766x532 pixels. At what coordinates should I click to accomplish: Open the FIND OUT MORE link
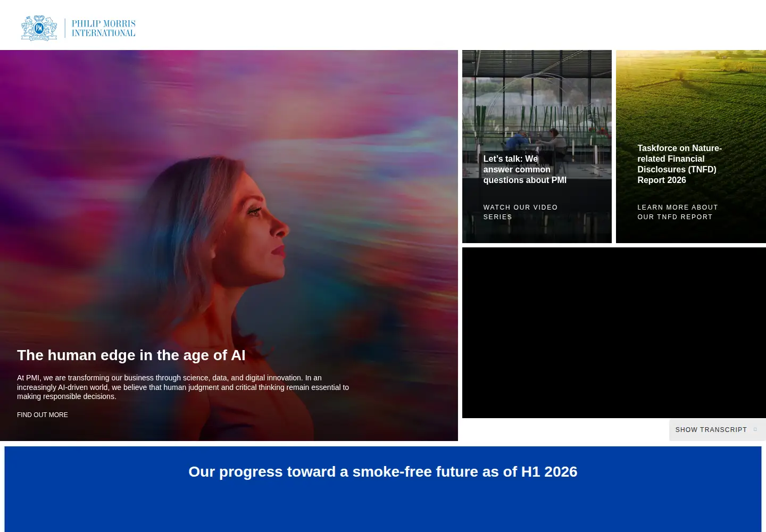pos(43,415)
